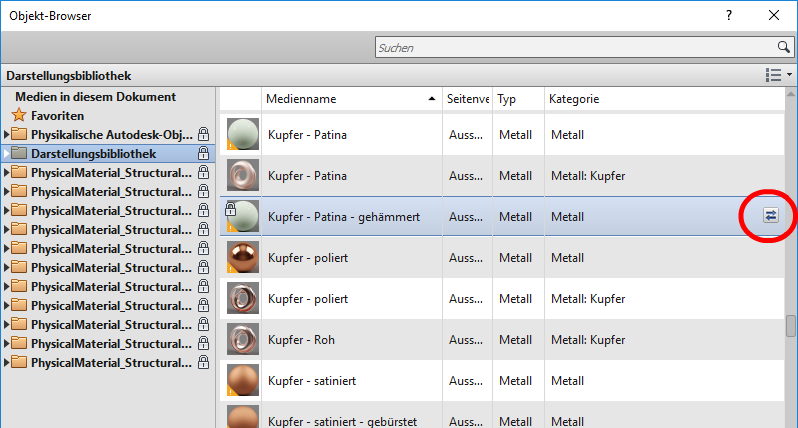Click the Typ column header

(x=517, y=99)
